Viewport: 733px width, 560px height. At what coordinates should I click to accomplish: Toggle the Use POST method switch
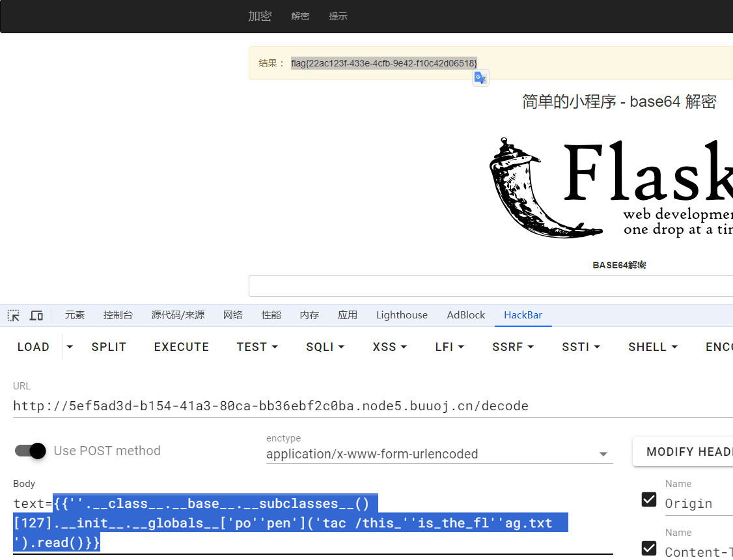(x=31, y=451)
